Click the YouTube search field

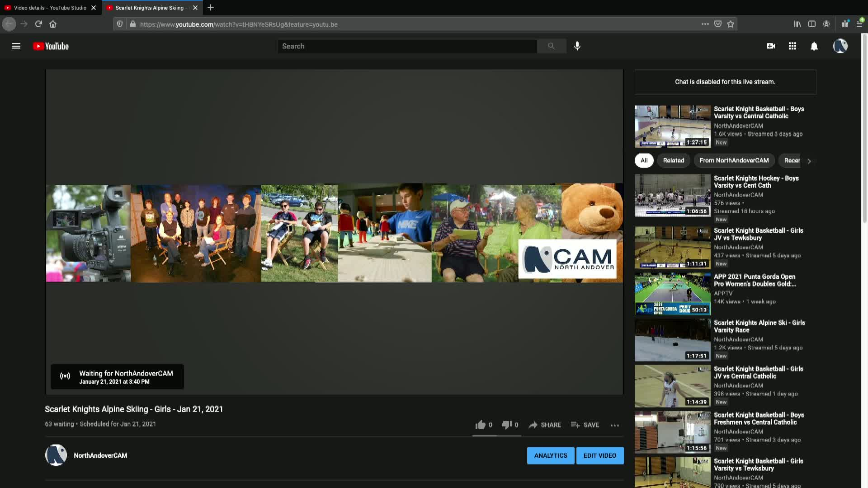pos(407,46)
